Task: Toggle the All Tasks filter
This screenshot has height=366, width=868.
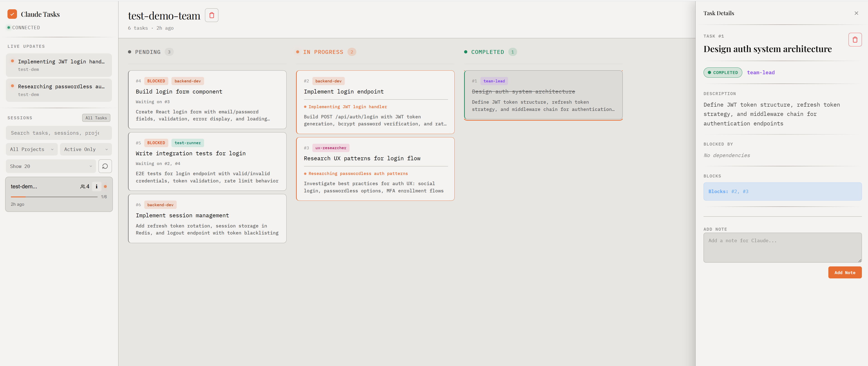Action: pyautogui.click(x=96, y=117)
